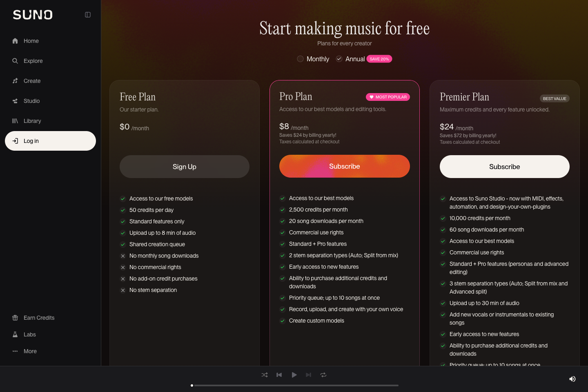Viewport: 588px width, 392px height.
Task: Click the Earn Credits gift icon
Action: pyautogui.click(x=15, y=318)
